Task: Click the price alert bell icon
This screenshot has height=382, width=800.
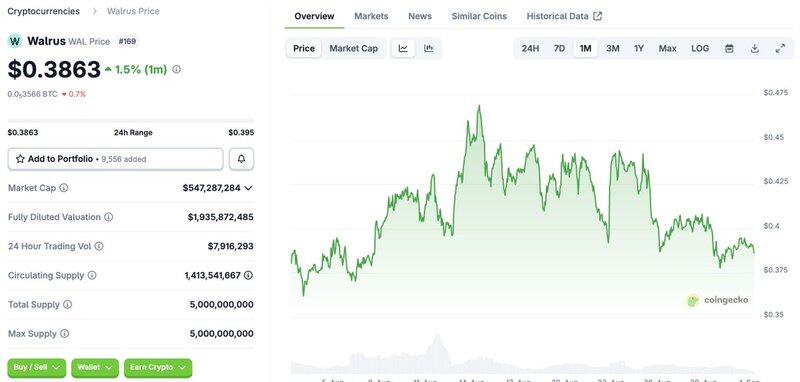Action: pos(241,159)
